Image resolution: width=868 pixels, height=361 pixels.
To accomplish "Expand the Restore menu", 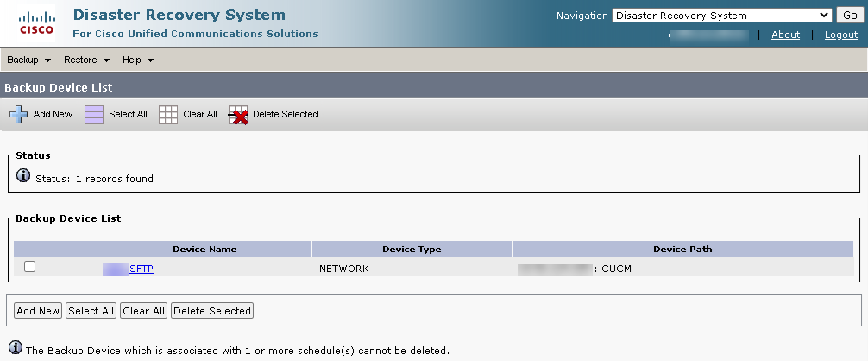I will pyautogui.click(x=86, y=60).
